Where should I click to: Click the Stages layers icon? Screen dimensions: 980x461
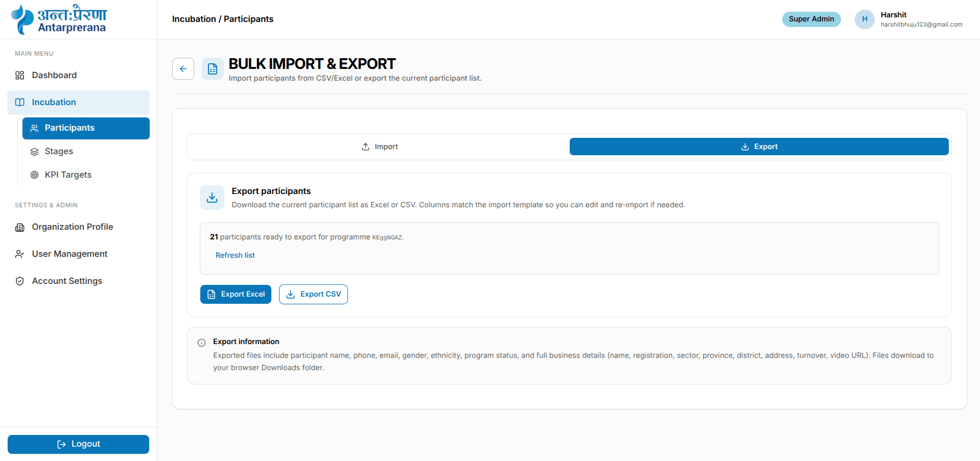coord(35,152)
